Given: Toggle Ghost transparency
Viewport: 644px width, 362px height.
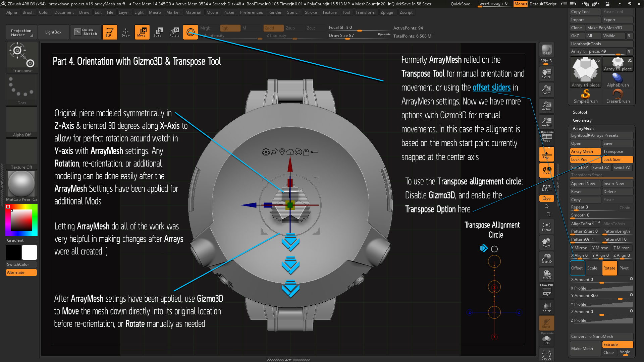Looking at the screenshot, I should tap(546, 323).
